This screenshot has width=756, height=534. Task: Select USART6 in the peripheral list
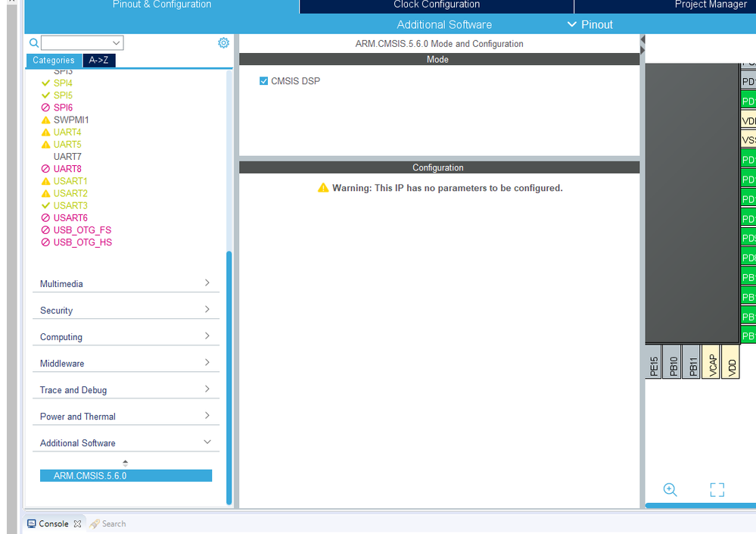70,218
